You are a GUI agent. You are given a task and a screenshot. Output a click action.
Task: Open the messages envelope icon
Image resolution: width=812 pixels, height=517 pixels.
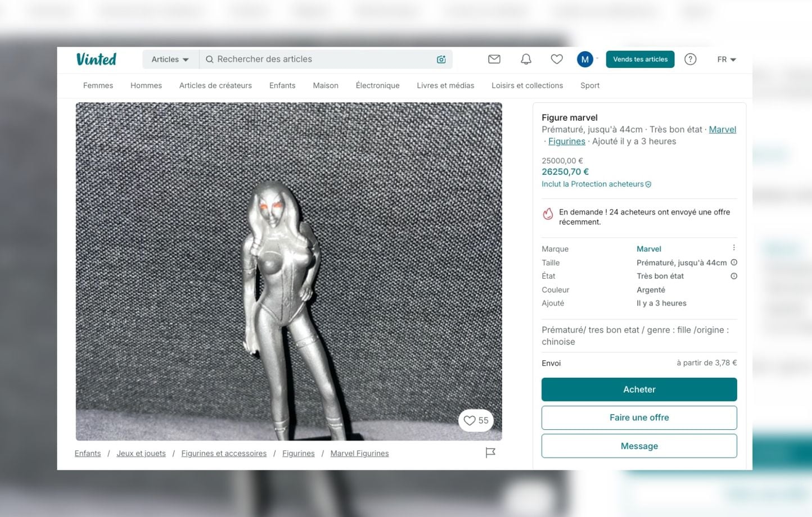(x=494, y=59)
